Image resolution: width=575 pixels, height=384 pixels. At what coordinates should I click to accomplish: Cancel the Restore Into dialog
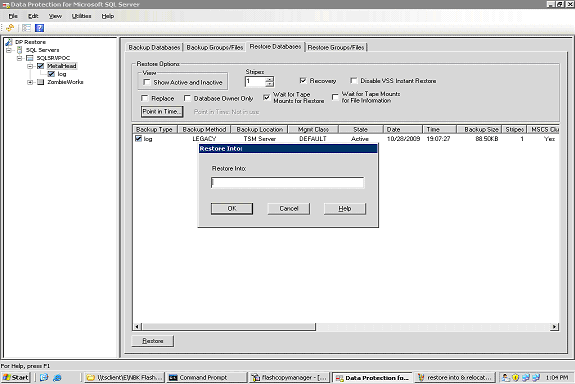tap(289, 208)
